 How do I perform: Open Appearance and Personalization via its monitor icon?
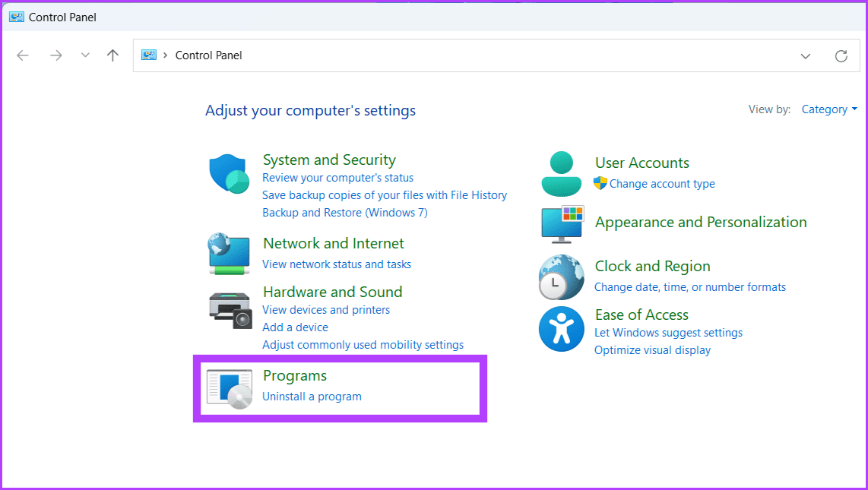561,223
